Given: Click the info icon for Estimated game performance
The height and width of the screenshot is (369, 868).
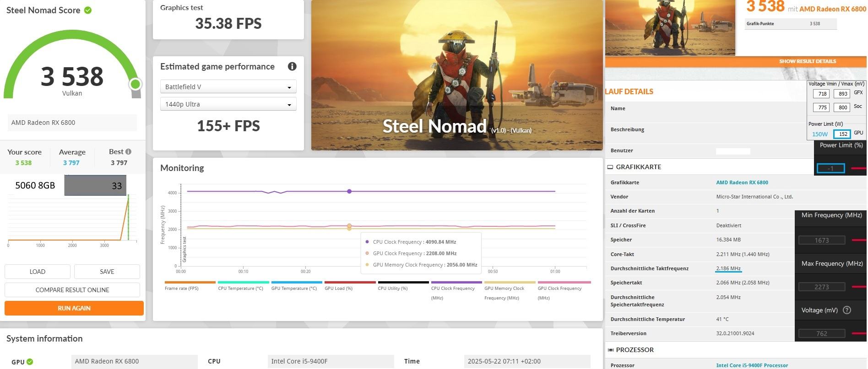Looking at the screenshot, I should click(x=292, y=66).
